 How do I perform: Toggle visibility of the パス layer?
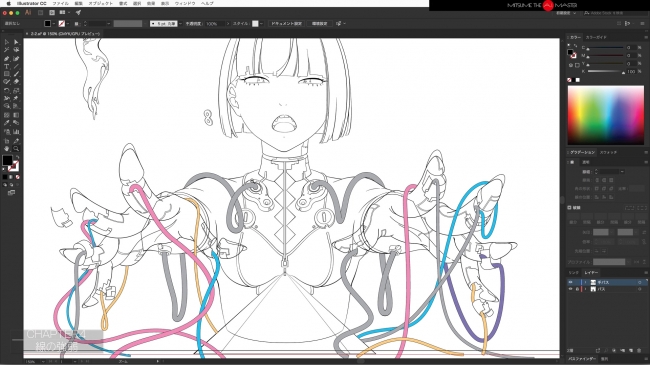[x=570, y=289]
